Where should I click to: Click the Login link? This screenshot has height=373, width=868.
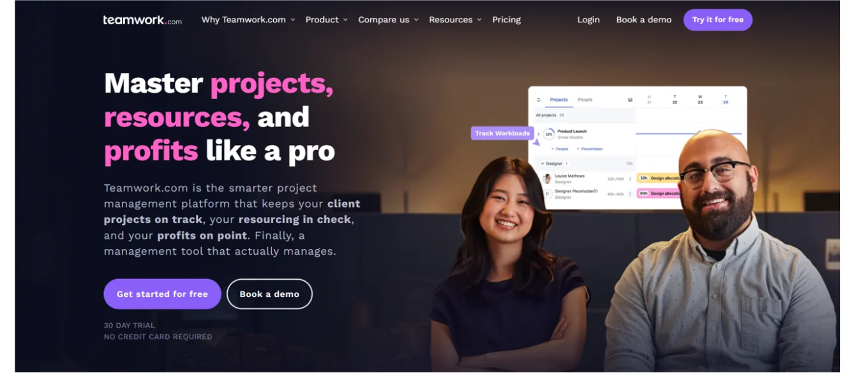(x=588, y=20)
